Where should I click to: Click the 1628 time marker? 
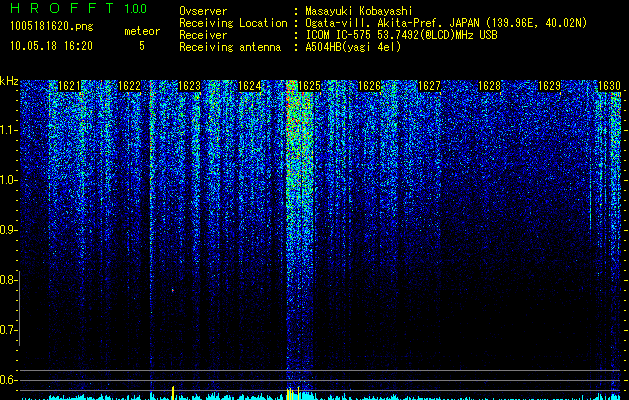[489, 86]
